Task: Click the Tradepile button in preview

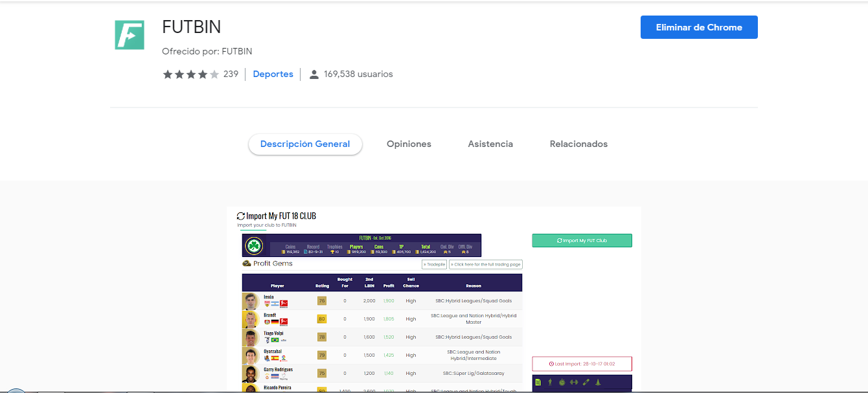Action: click(x=434, y=264)
